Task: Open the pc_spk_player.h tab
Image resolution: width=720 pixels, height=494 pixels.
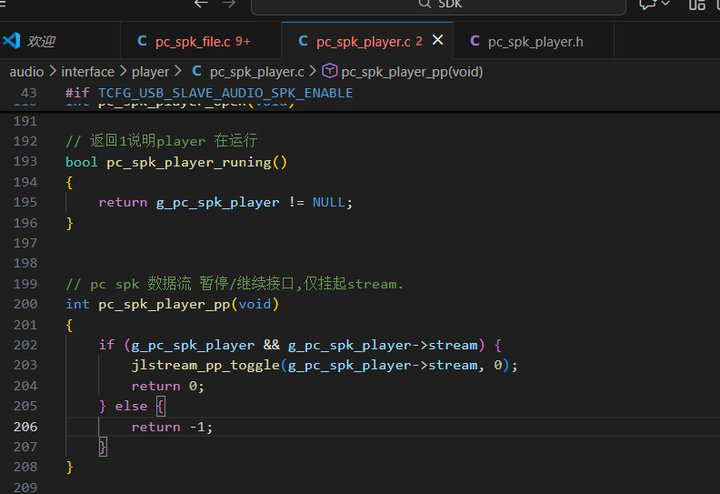Action: coord(534,41)
